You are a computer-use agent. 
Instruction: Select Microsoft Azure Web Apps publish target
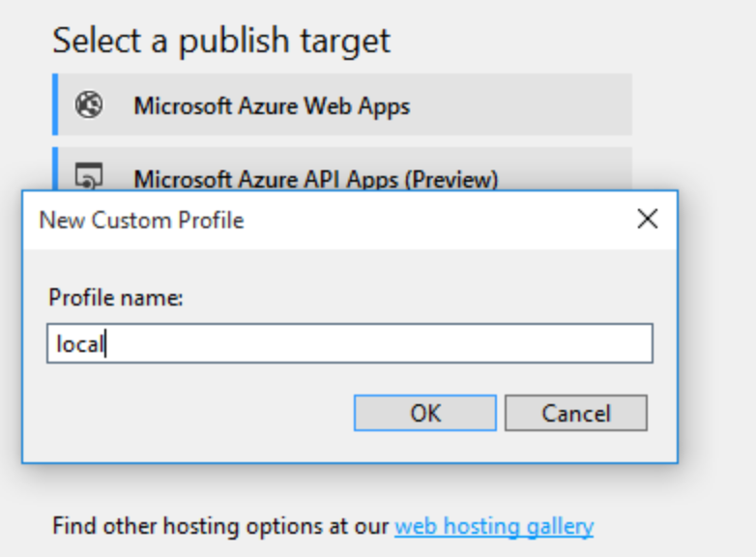click(x=342, y=104)
